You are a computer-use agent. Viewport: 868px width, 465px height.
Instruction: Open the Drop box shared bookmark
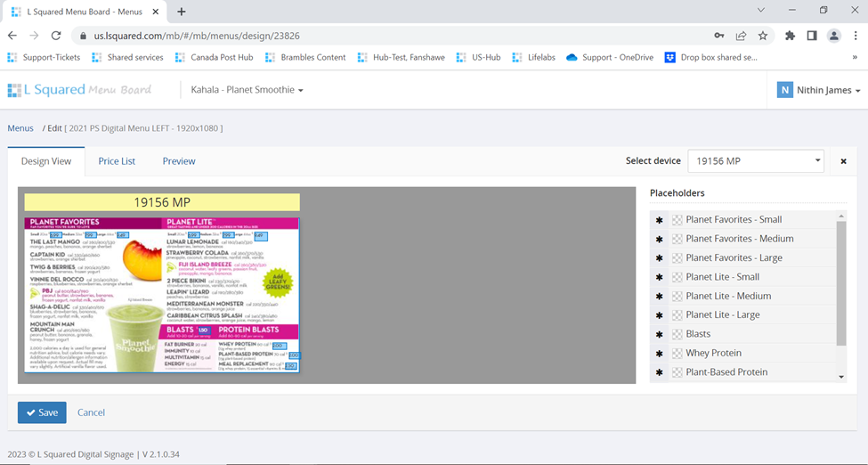pos(710,57)
